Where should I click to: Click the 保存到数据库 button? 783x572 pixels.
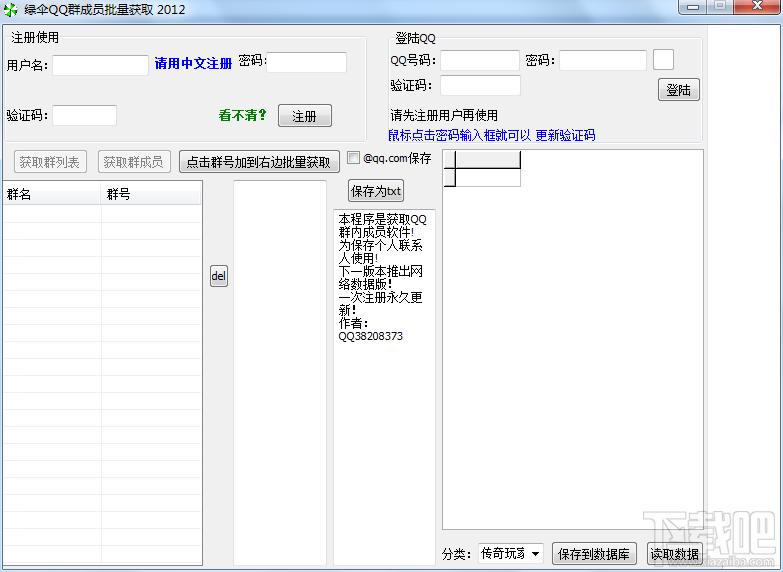point(594,554)
